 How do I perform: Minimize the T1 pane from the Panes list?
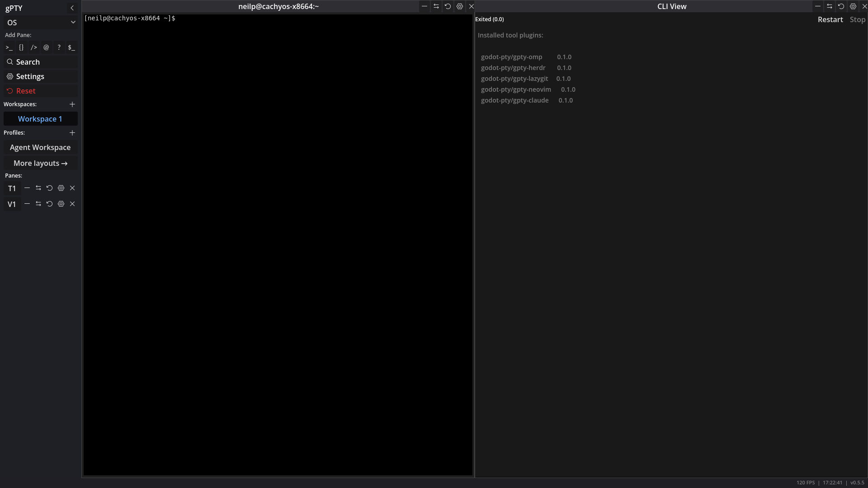27,188
